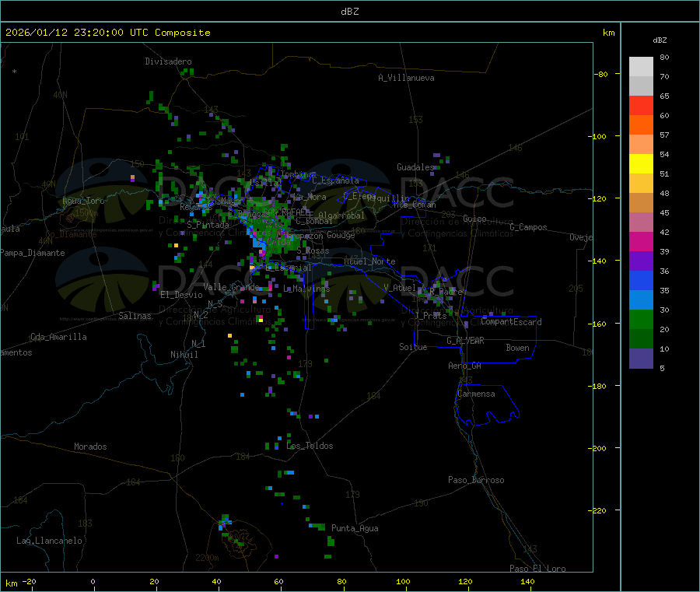
Task: Click the 140 km bottom axis label
Action: click(x=527, y=581)
